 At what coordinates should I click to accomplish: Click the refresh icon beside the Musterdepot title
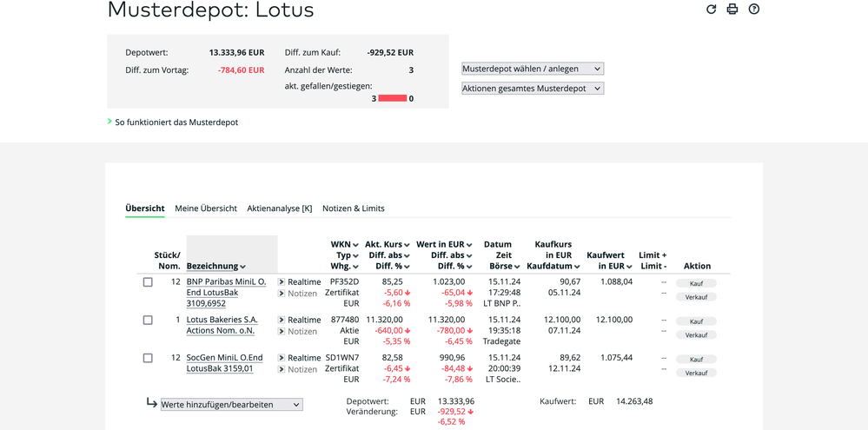pos(712,9)
